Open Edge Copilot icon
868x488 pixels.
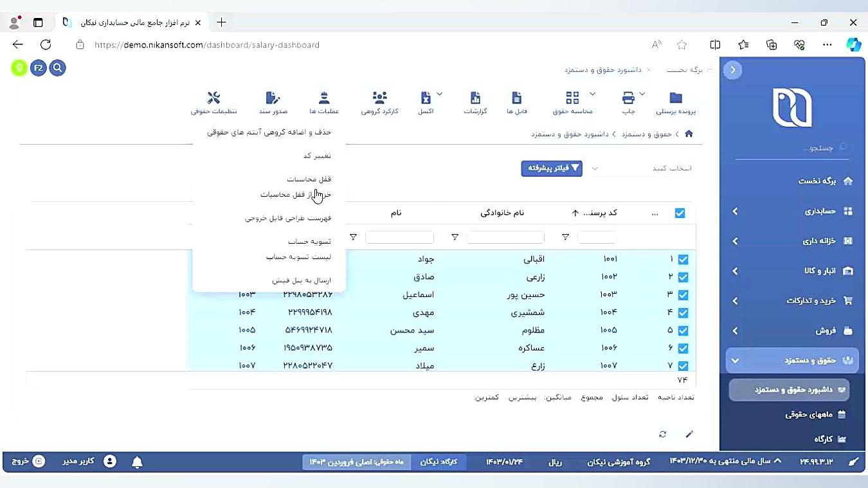853,44
